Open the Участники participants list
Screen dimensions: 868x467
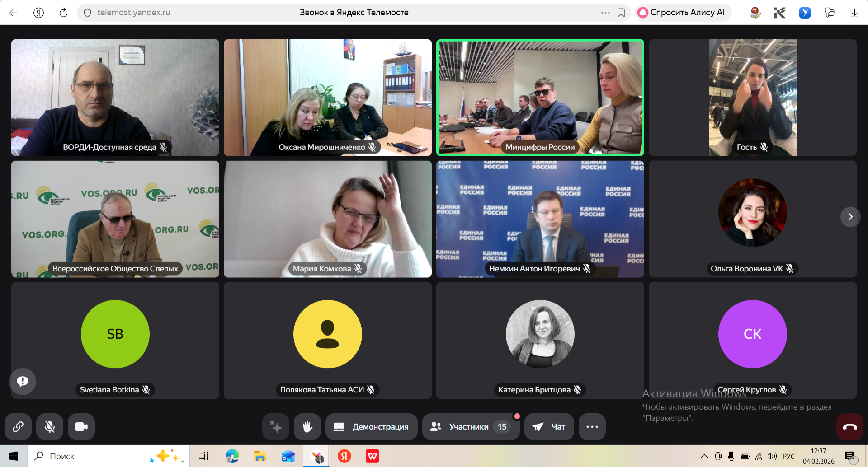471,427
